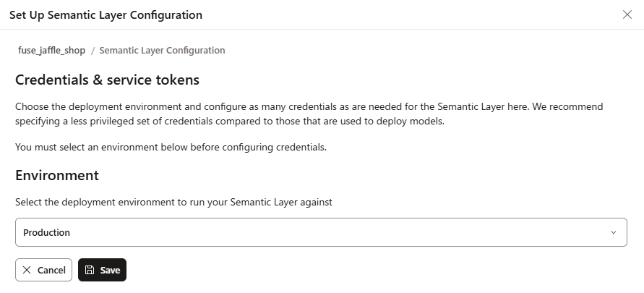Click the 'Set Up Semantic Layer Configuration' title

click(x=106, y=14)
